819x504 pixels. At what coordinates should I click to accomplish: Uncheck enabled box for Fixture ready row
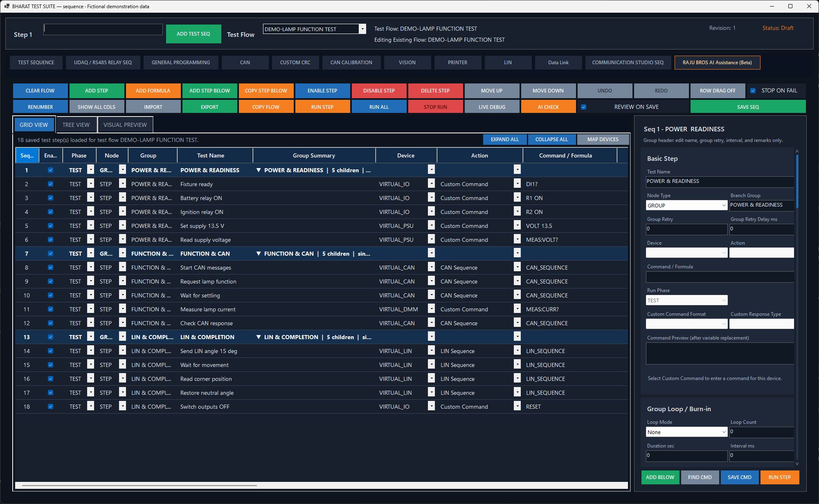coord(50,184)
